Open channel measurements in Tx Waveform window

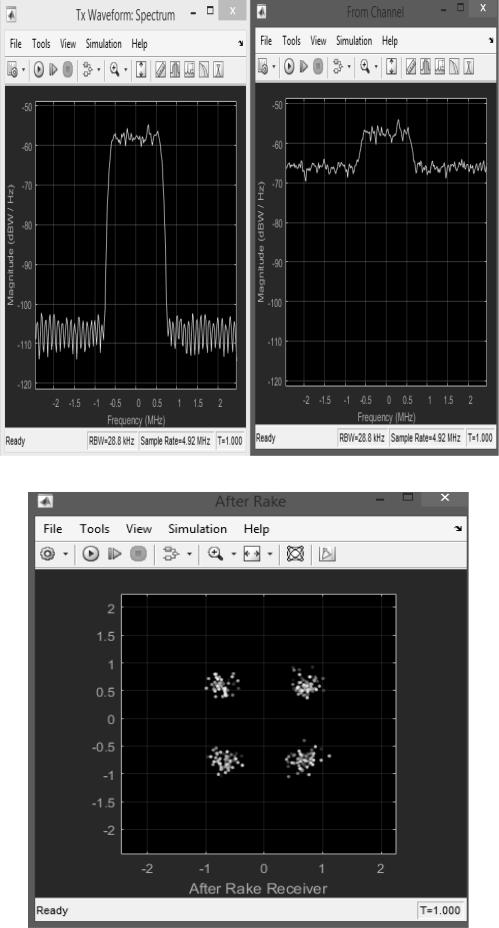189,69
